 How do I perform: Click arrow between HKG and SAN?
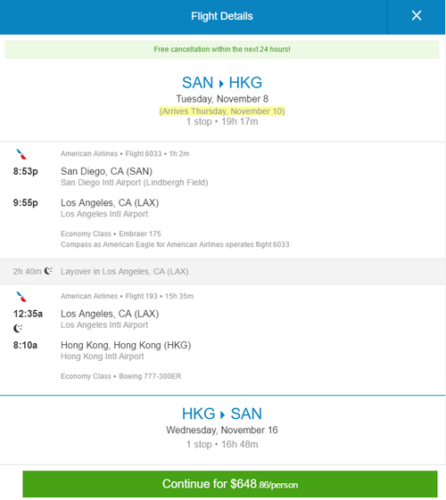pyautogui.click(x=222, y=414)
